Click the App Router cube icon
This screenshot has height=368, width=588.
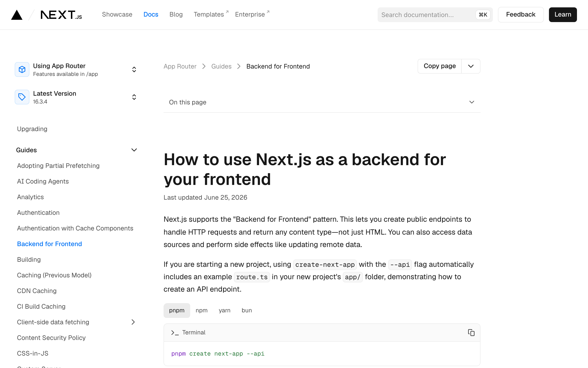[x=22, y=69]
